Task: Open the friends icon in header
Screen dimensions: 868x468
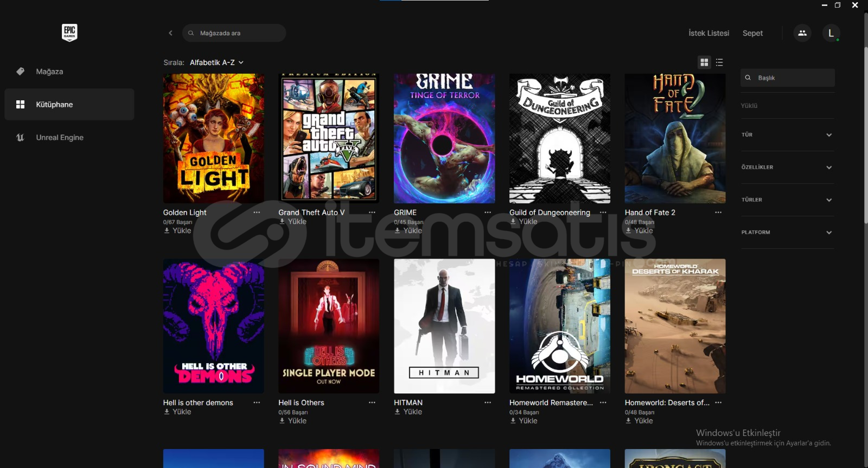Action: (x=802, y=33)
